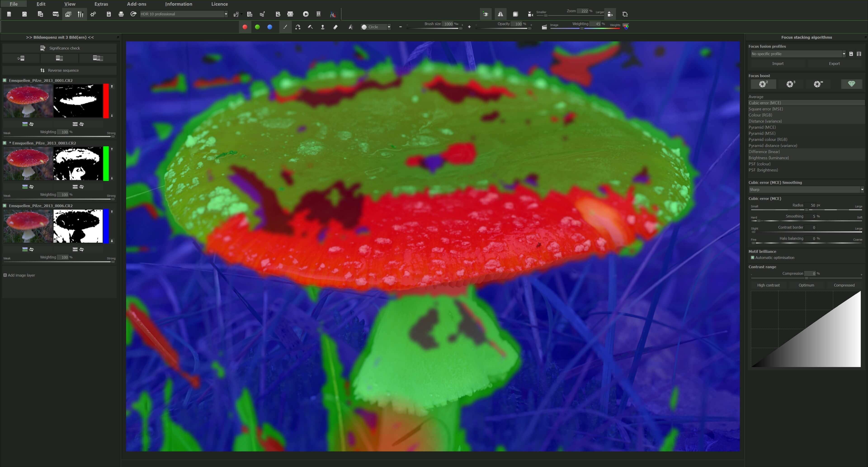This screenshot has height=467, width=868.
Task: Toggle Automatic optimisation checkbox
Action: point(752,258)
